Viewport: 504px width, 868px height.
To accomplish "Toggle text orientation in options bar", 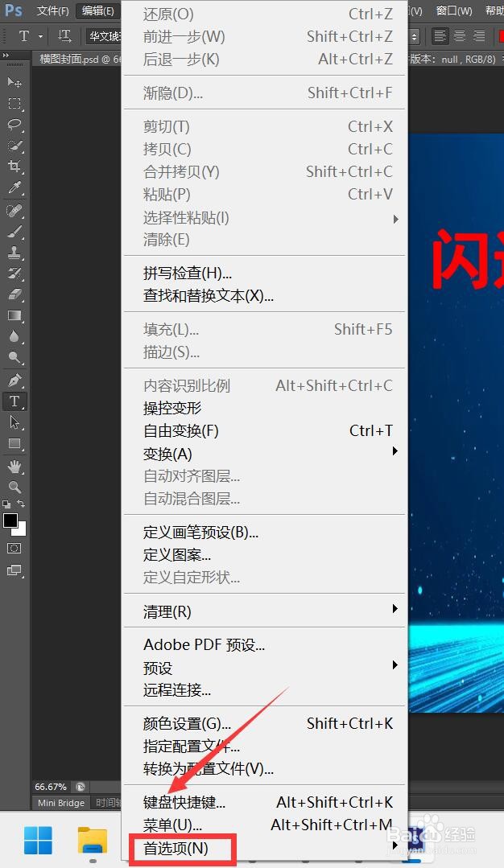I will (64, 36).
